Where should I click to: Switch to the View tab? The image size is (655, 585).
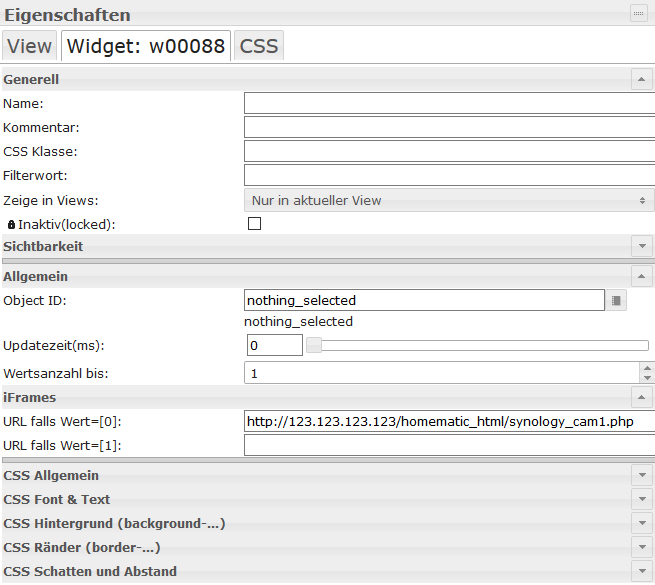pos(29,46)
